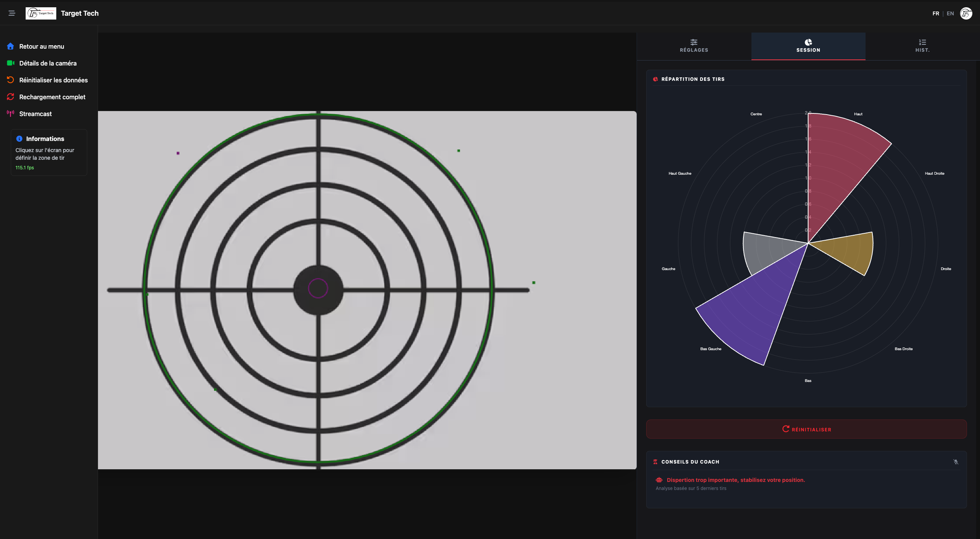This screenshot has width=980, height=539.
Task: Select the blue home icon in the sidebar
Action: 10,46
